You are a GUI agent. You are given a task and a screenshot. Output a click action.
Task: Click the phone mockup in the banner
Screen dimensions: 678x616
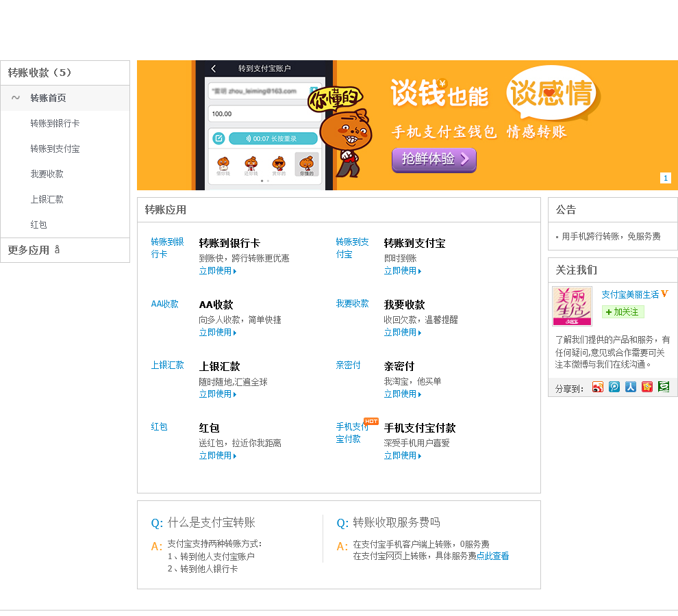click(264, 125)
